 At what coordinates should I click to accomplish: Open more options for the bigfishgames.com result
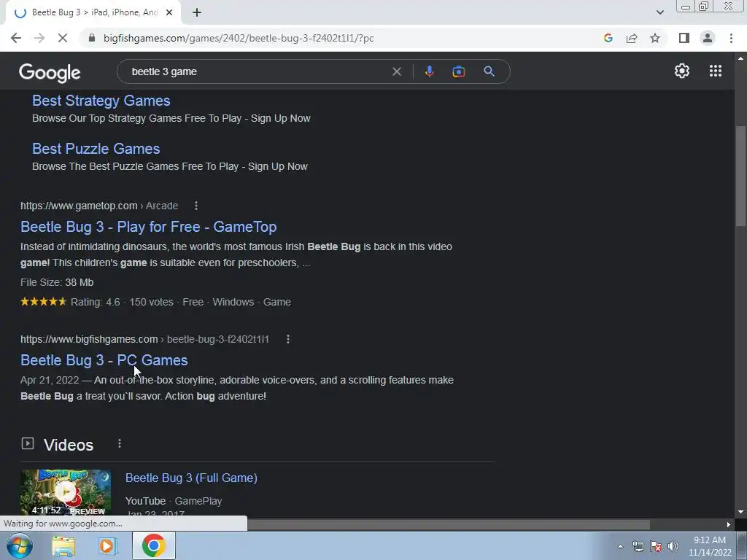click(287, 339)
